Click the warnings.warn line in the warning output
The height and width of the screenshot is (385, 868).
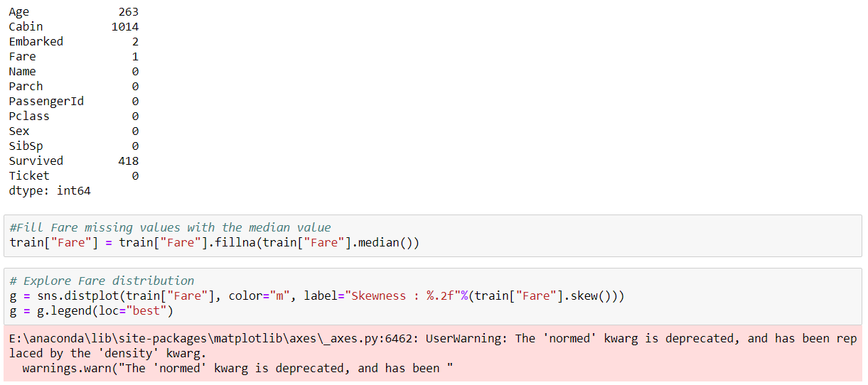pyautogui.click(x=237, y=368)
